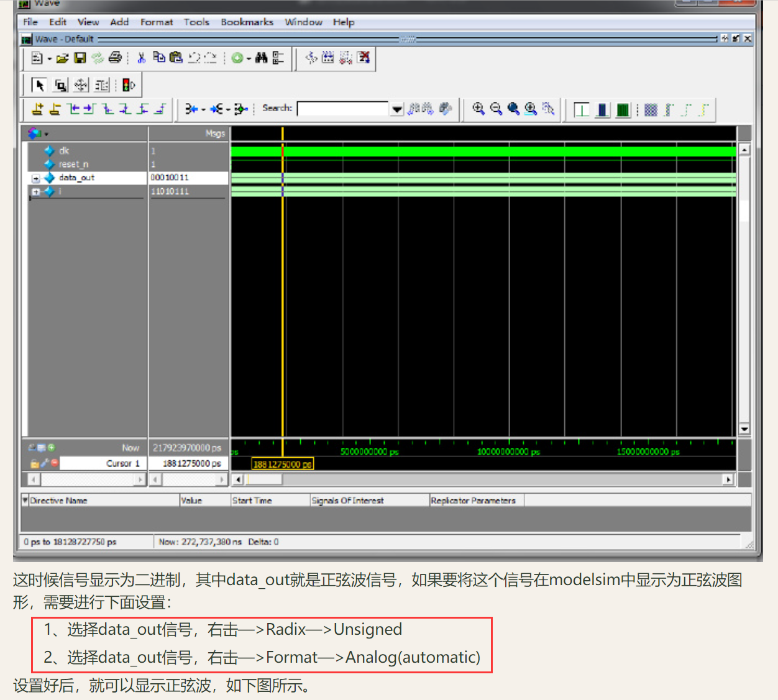Click the horizontal scrollbar right arrow
The height and width of the screenshot is (700, 778).
coord(728,479)
